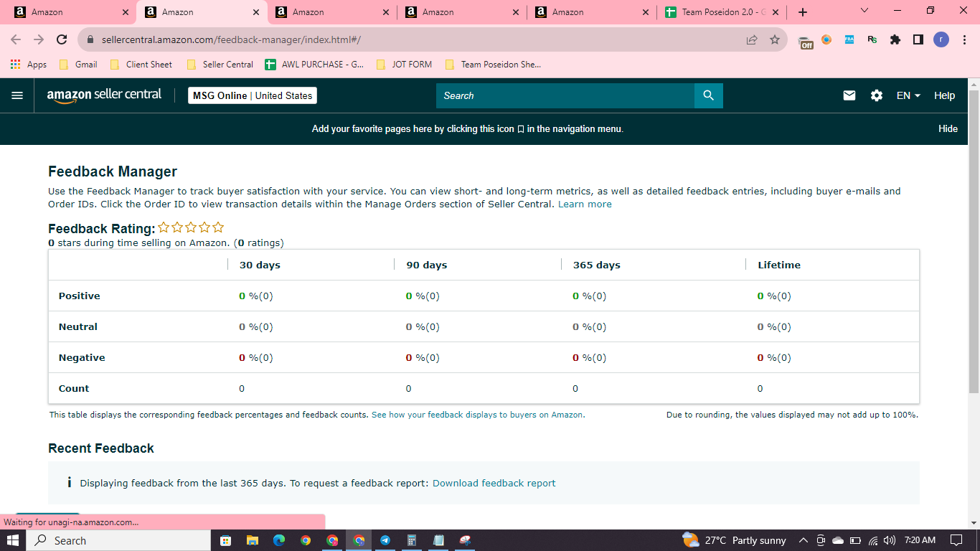Image resolution: width=980 pixels, height=551 pixels.
Task: Open Telegram from the taskbar
Action: pyautogui.click(x=385, y=540)
